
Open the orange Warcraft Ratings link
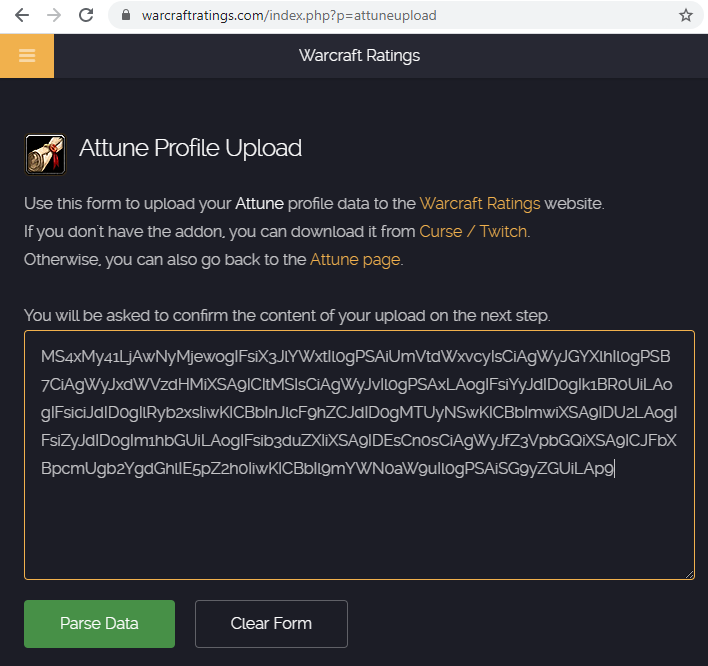480,203
